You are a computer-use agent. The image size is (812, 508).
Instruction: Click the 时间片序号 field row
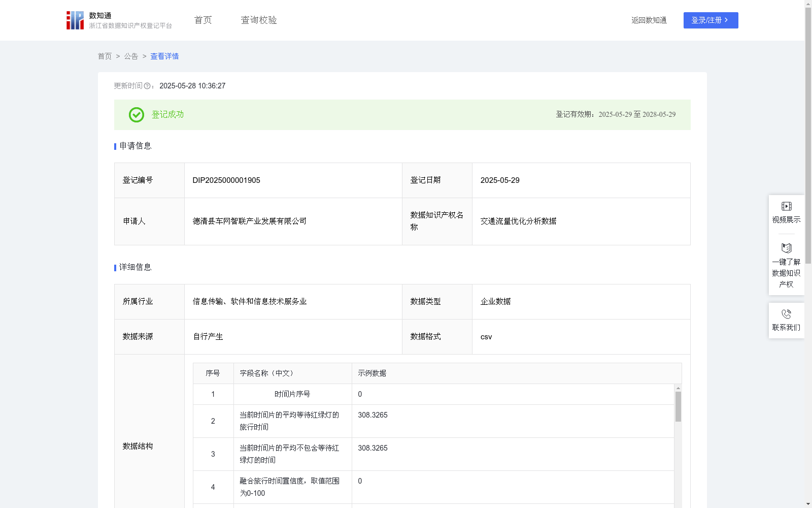tap(433, 394)
